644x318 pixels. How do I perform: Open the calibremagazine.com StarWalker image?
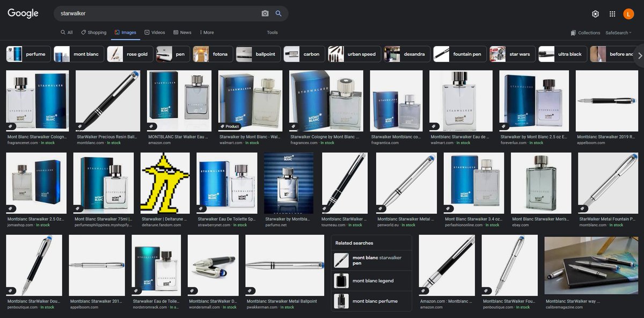(591, 265)
